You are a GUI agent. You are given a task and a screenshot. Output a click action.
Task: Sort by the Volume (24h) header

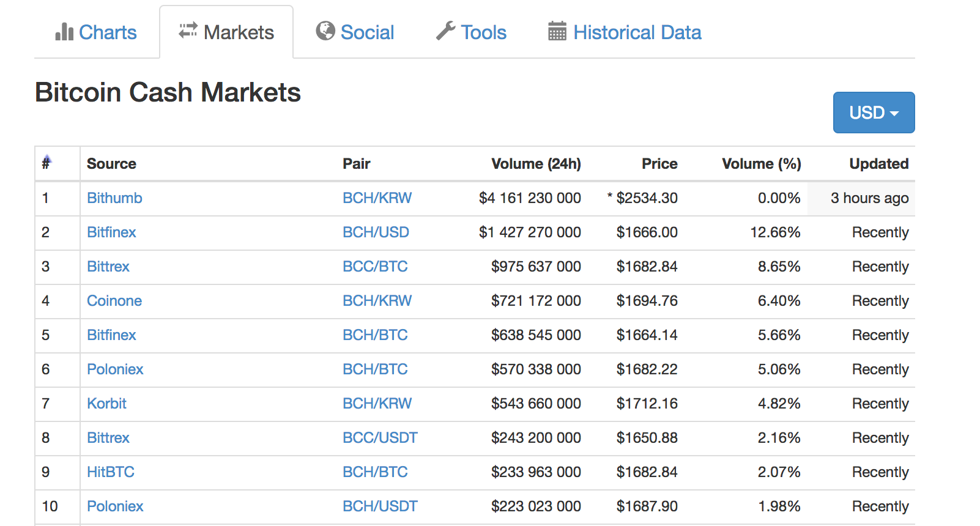[x=536, y=164]
